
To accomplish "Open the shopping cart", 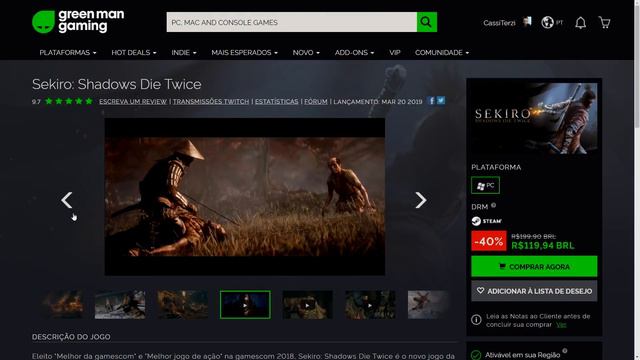I will click(604, 22).
